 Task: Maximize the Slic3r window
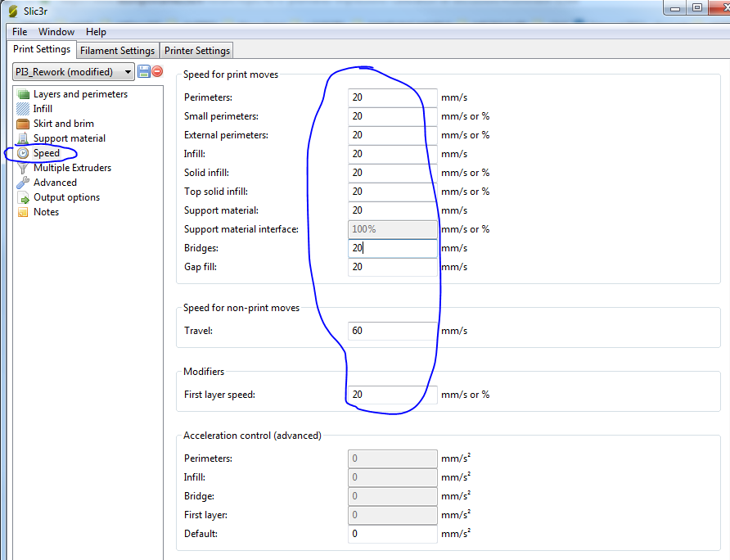(x=697, y=8)
